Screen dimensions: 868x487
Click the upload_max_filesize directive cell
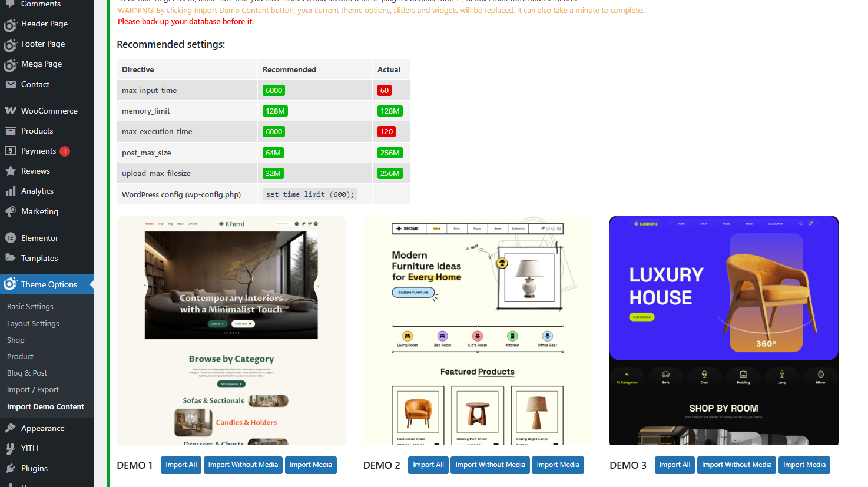tap(187, 173)
